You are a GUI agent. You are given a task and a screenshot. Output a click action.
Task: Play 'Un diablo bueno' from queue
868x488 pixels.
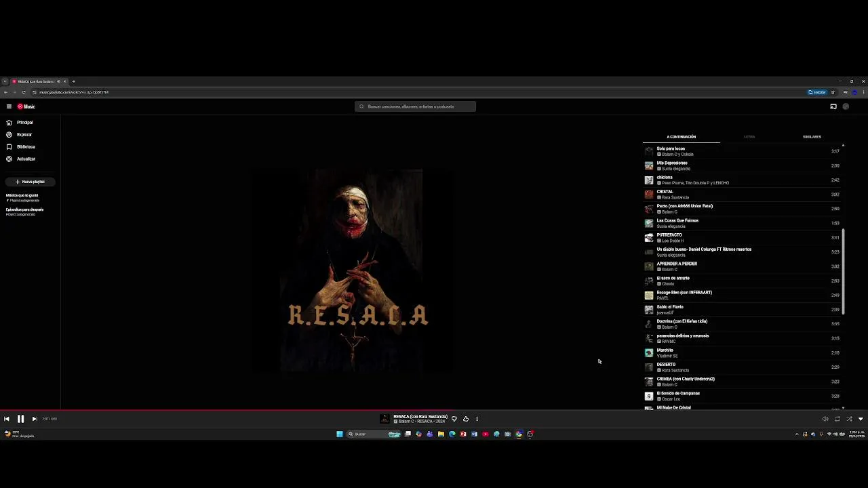[x=743, y=252]
